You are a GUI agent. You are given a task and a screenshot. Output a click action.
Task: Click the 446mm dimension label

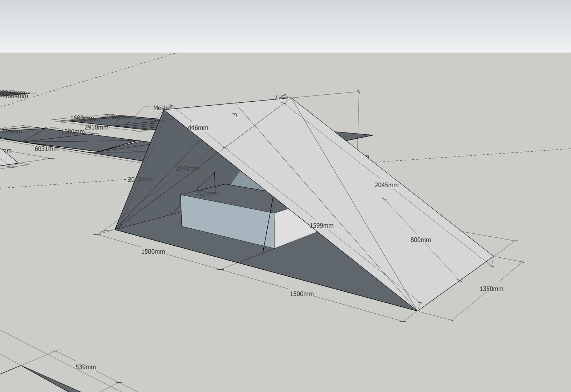[x=198, y=128]
